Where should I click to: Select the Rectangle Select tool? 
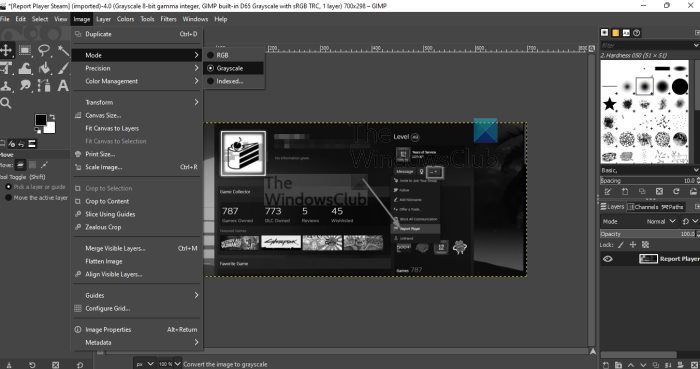tap(25, 50)
